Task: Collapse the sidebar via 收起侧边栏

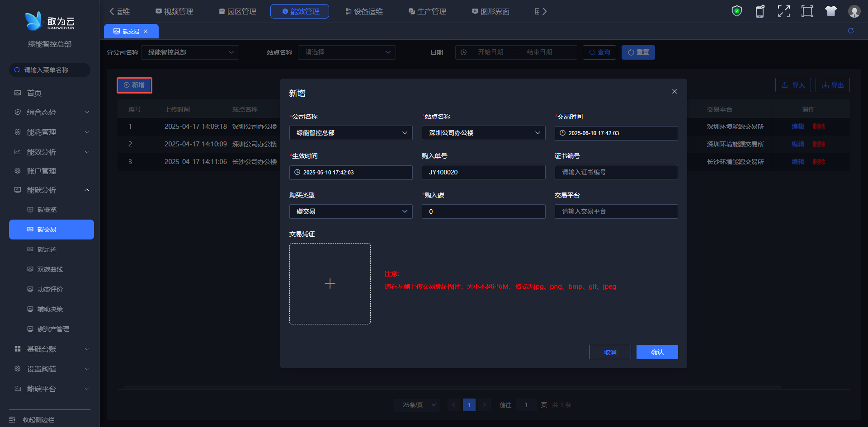Action: 32,420
